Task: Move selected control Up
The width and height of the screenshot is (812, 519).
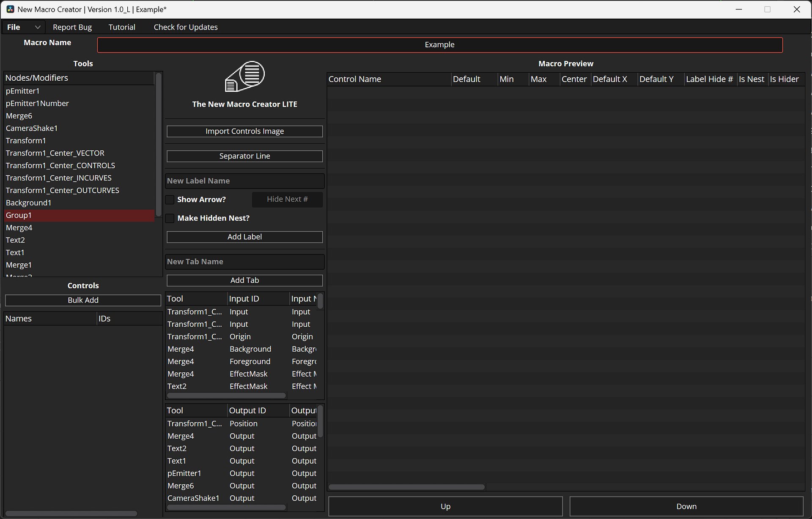Action: (x=445, y=506)
